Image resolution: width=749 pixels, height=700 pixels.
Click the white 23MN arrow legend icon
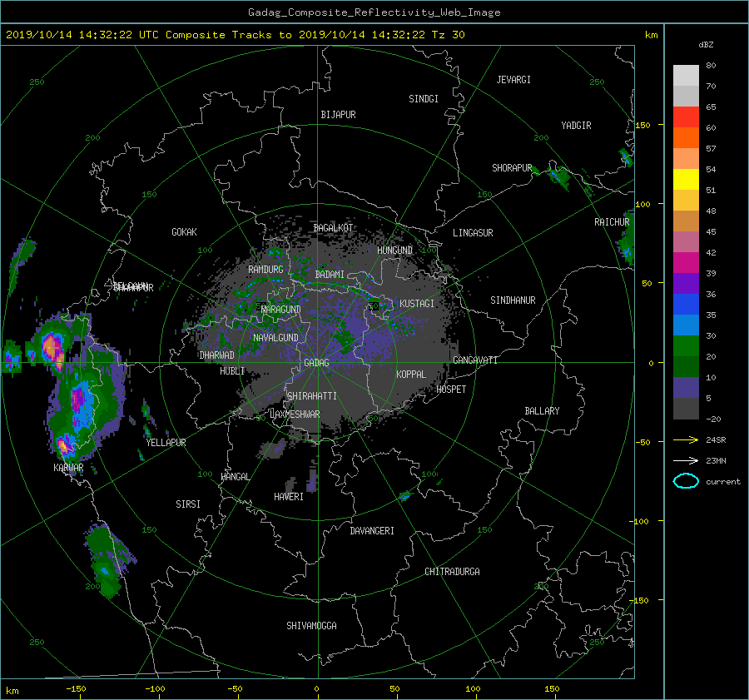point(686,460)
